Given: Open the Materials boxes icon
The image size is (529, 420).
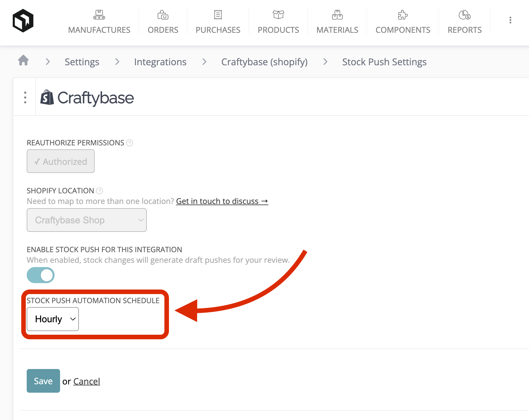Looking at the screenshot, I should click(x=337, y=15).
